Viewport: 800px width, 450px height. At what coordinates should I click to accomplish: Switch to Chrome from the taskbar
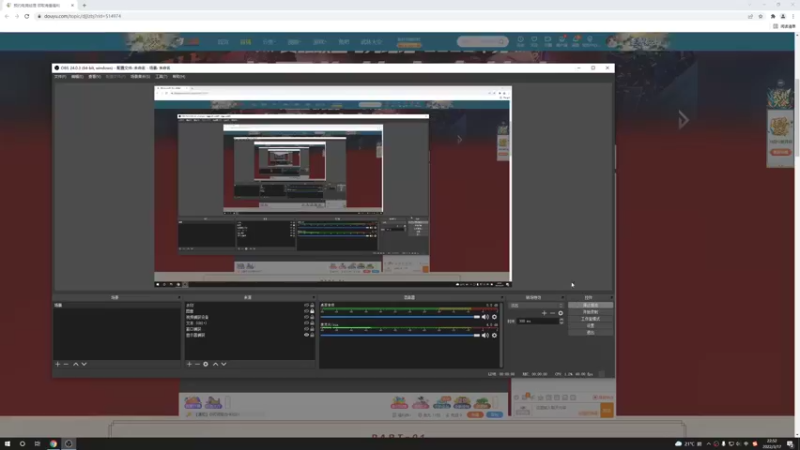[x=53, y=444]
